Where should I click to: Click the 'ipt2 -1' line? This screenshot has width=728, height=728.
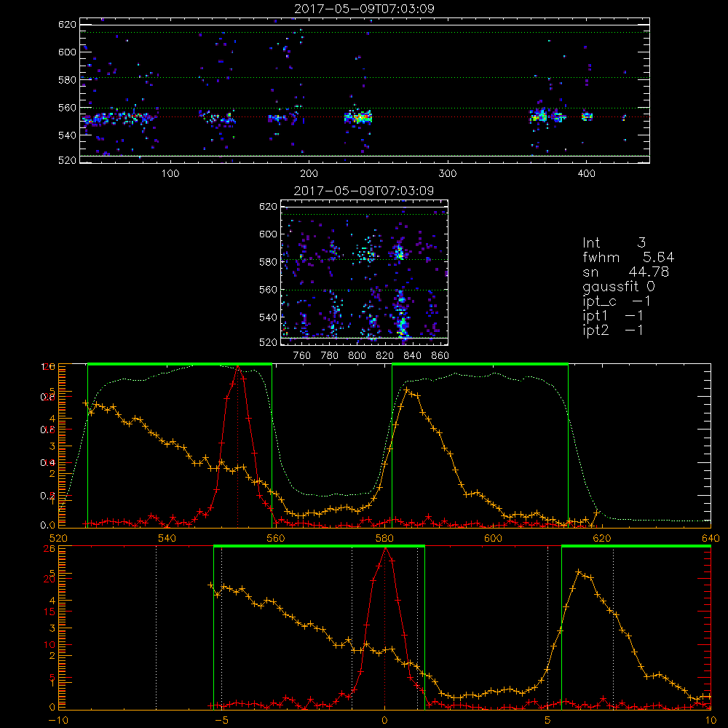tap(613, 330)
